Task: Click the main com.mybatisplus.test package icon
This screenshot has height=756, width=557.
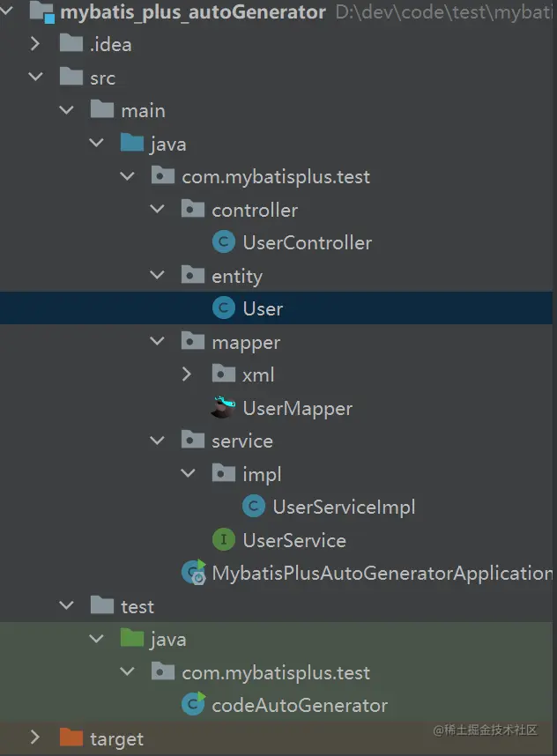Action: pyautogui.click(x=163, y=176)
